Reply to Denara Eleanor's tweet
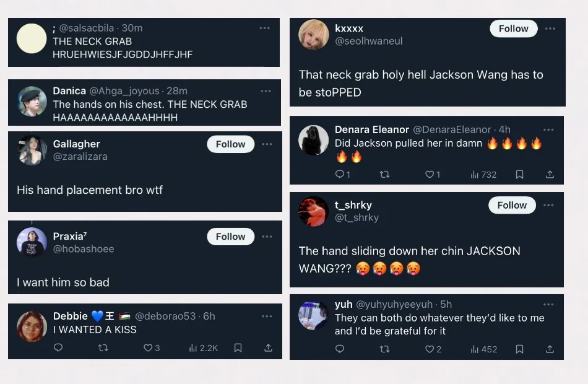588x384 pixels. (340, 175)
